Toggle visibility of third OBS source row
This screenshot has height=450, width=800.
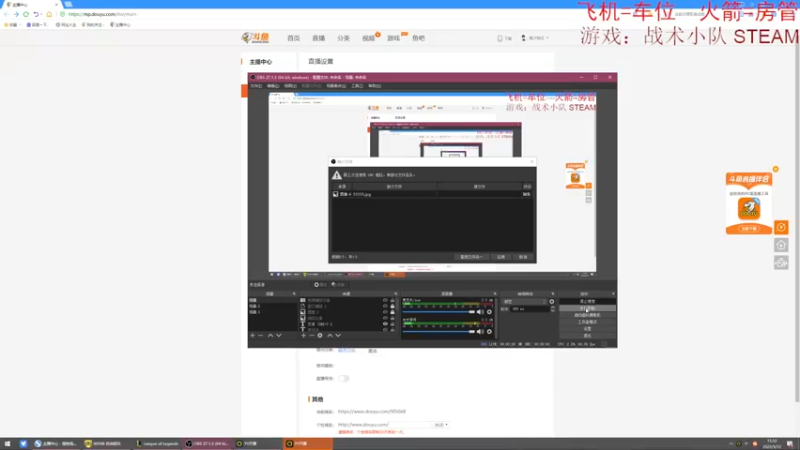tap(385, 312)
